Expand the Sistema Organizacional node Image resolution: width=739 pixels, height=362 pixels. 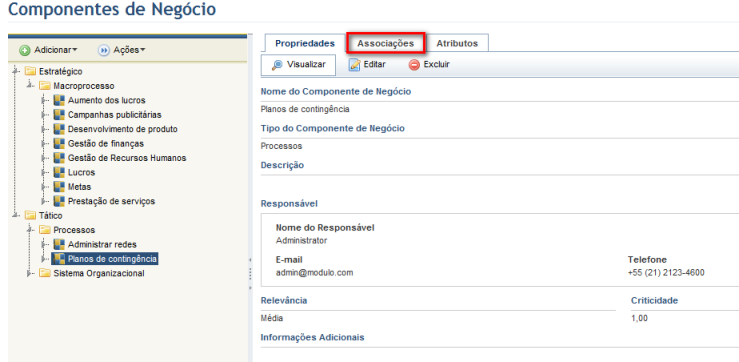(x=31, y=273)
